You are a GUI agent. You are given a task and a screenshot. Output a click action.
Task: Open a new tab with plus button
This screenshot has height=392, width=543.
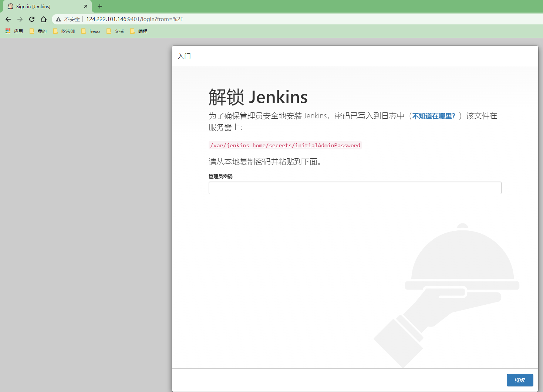pyautogui.click(x=100, y=6)
